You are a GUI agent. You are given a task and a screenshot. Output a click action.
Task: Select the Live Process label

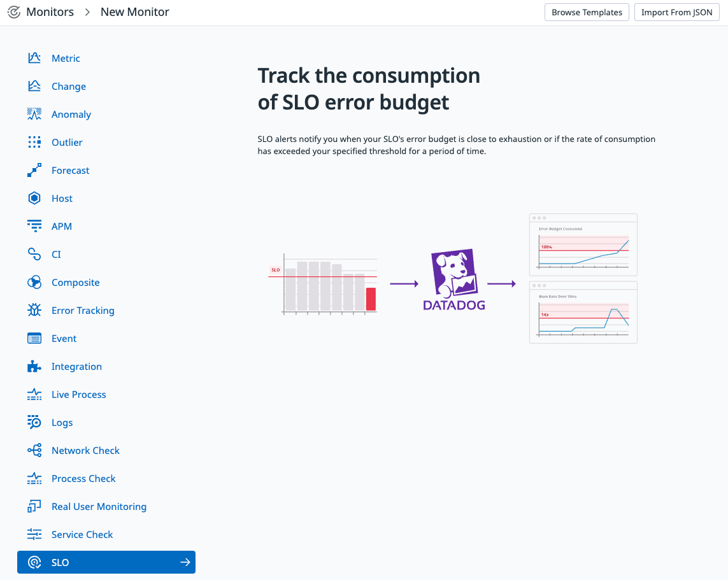78,394
